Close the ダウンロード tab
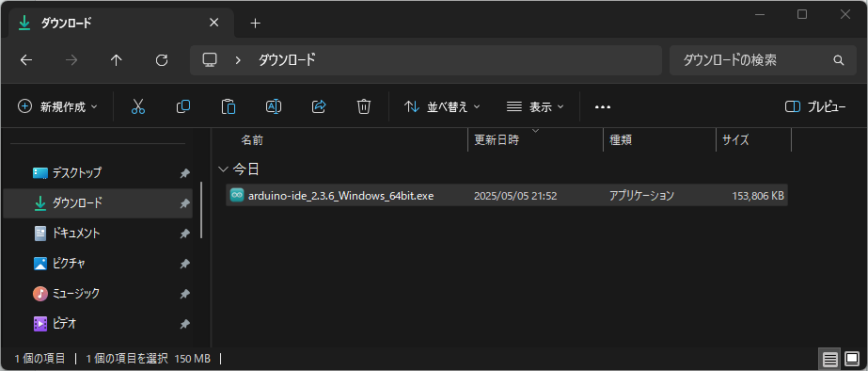This screenshot has height=371, width=868. click(213, 23)
